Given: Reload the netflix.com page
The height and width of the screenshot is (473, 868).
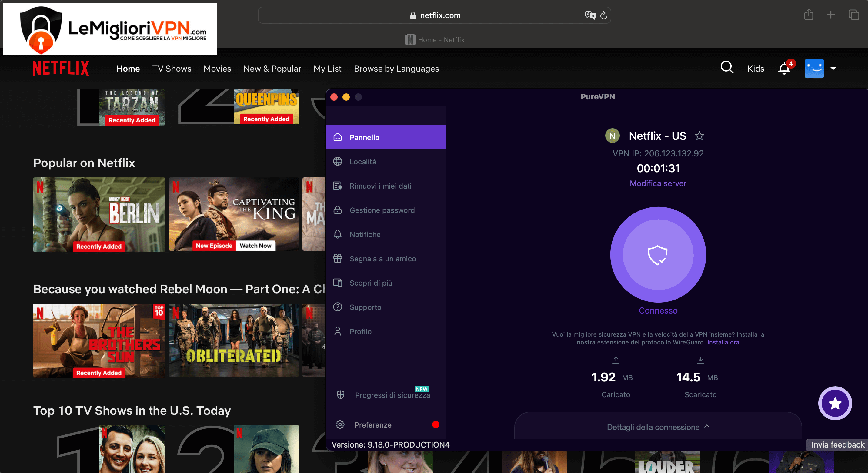Looking at the screenshot, I should 603,15.
